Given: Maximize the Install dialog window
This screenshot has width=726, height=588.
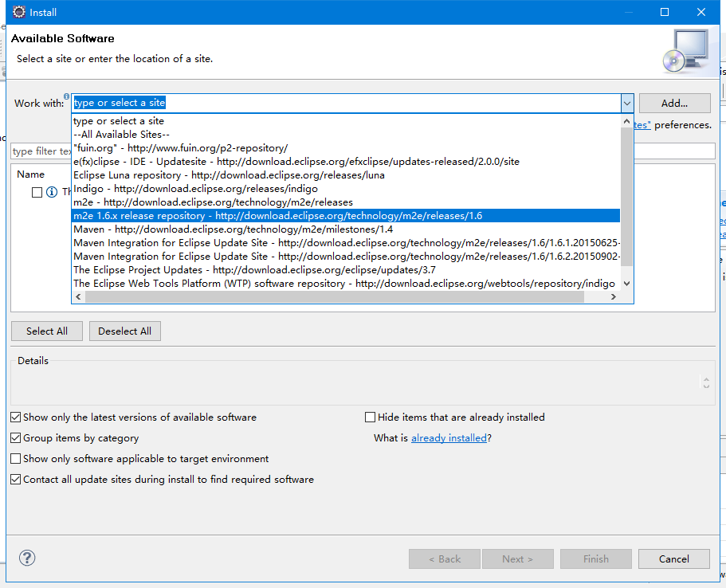Looking at the screenshot, I should click(x=665, y=12).
